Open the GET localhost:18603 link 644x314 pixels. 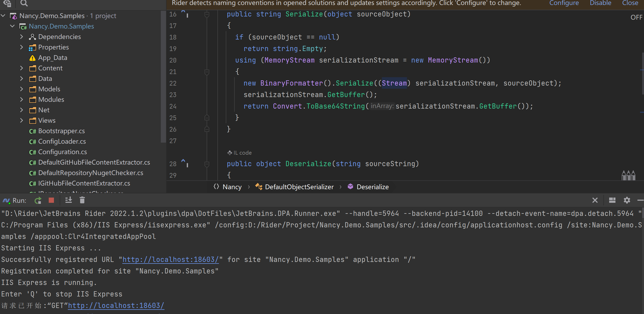(x=116, y=306)
